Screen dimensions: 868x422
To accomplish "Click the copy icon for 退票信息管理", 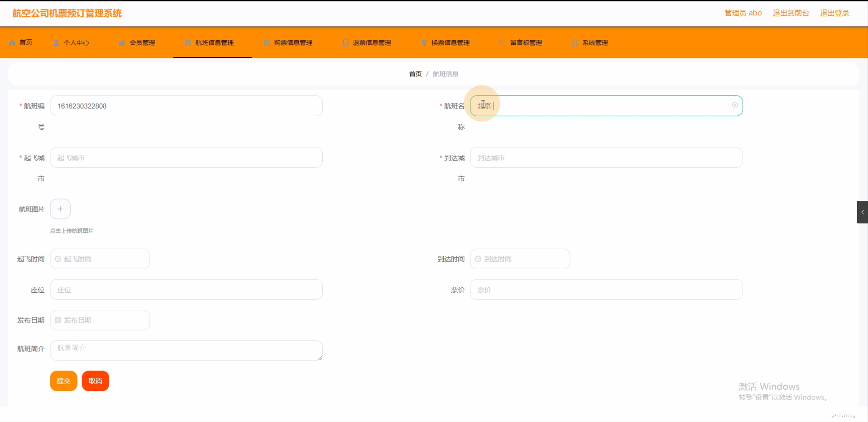I will 345,43.
